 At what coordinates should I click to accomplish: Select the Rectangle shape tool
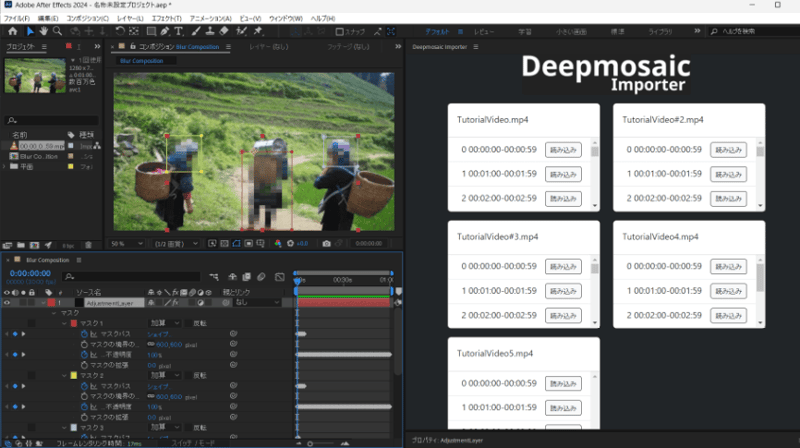tap(151, 31)
